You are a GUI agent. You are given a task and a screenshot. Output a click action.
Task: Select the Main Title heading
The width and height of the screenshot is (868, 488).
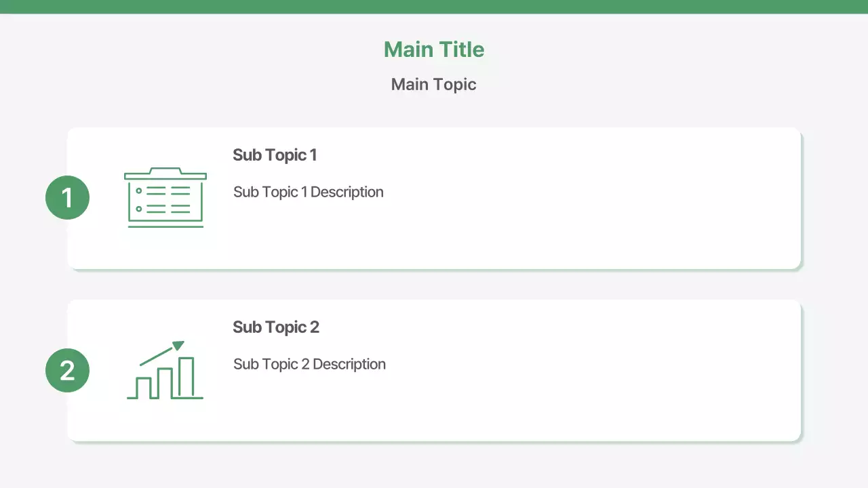[434, 49]
